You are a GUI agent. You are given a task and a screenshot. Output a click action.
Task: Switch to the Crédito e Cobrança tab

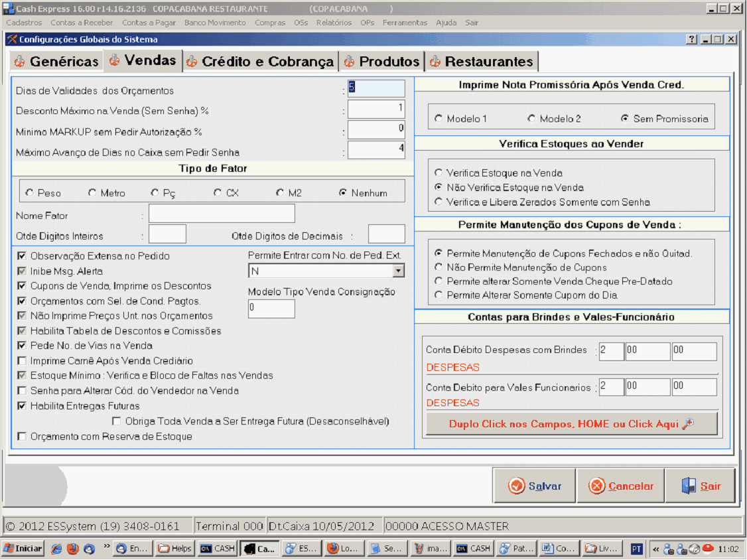tap(261, 62)
